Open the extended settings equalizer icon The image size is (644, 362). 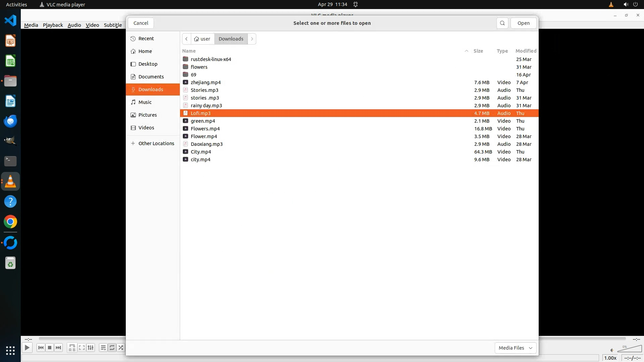91,348
